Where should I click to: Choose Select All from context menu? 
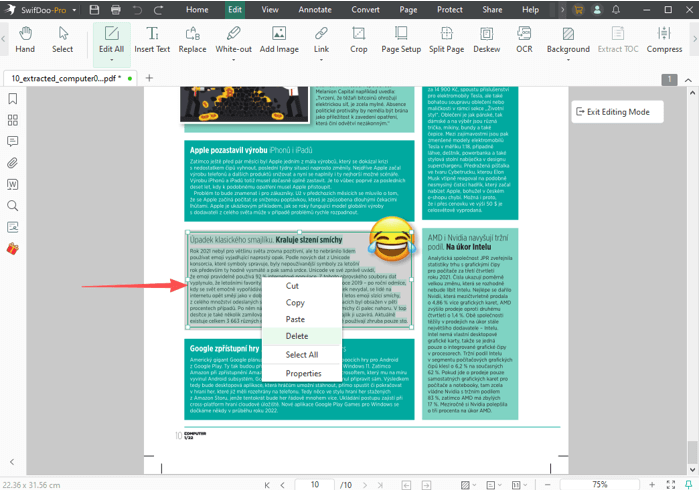coord(302,355)
